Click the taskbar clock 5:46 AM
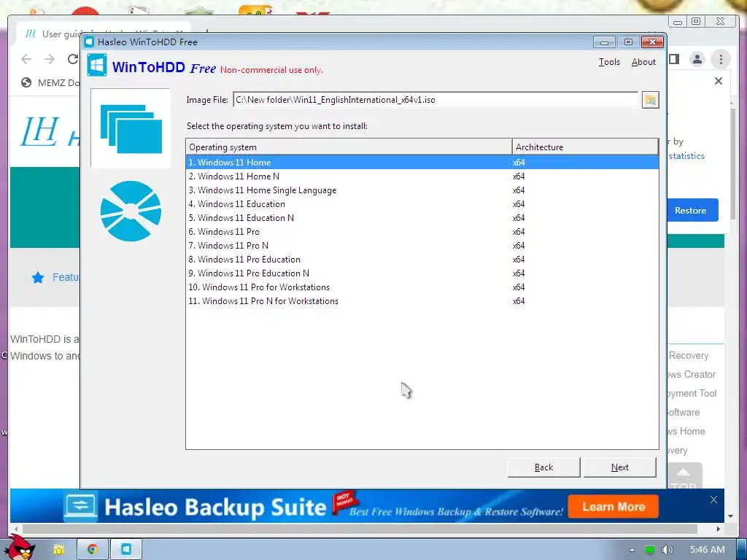The height and width of the screenshot is (560, 747). click(708, 550)
